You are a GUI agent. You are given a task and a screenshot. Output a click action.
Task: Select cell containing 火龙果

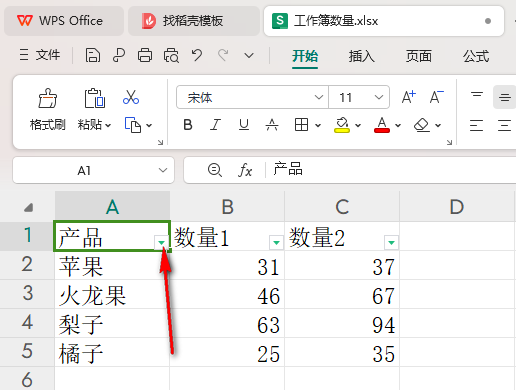pos(112,294)
